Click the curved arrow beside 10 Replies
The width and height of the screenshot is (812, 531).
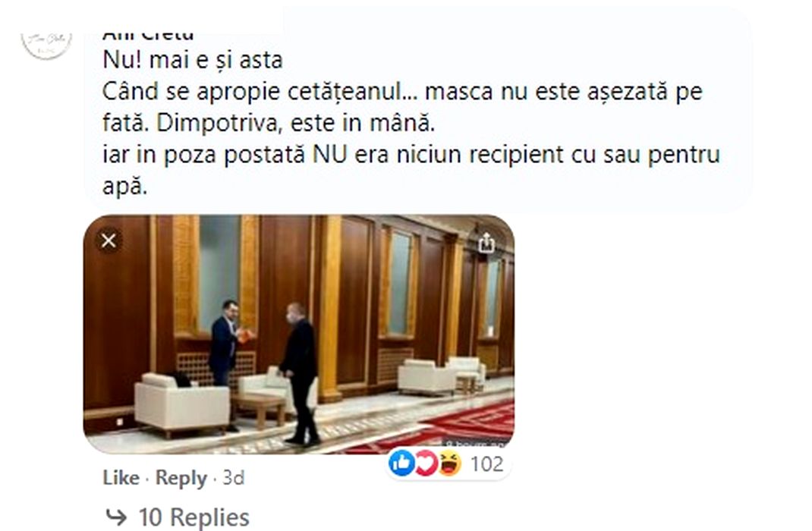click(117, 517)
